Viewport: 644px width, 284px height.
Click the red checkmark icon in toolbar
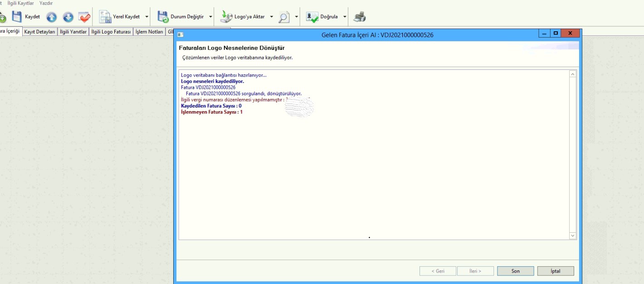tap(84, 17)
